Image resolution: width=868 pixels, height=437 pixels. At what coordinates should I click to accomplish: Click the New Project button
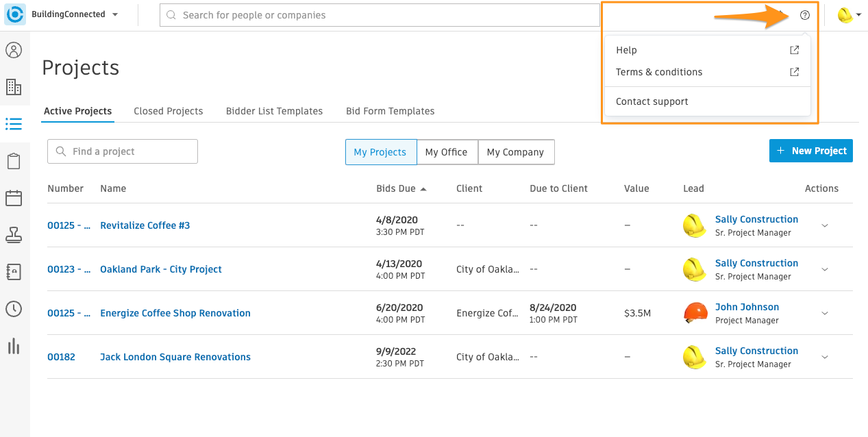810,151
